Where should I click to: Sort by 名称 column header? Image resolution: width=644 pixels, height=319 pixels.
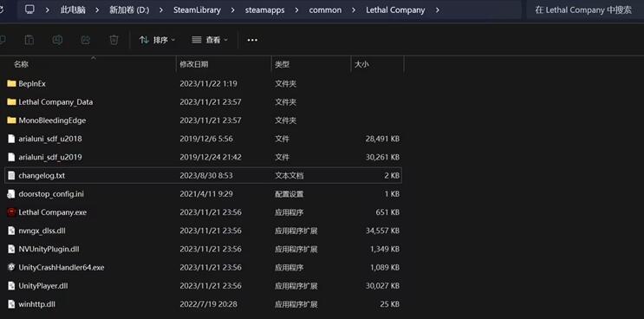click(22, 64)
